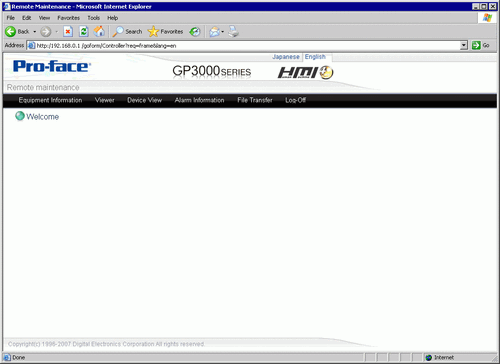Open the Equipment Information page
The width and height of the screenshot is (500, 364).
50,100
